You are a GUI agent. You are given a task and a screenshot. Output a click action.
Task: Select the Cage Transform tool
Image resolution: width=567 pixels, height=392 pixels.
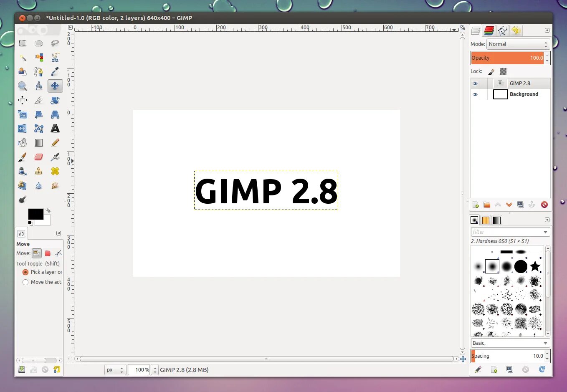click(x=39, y=129)
